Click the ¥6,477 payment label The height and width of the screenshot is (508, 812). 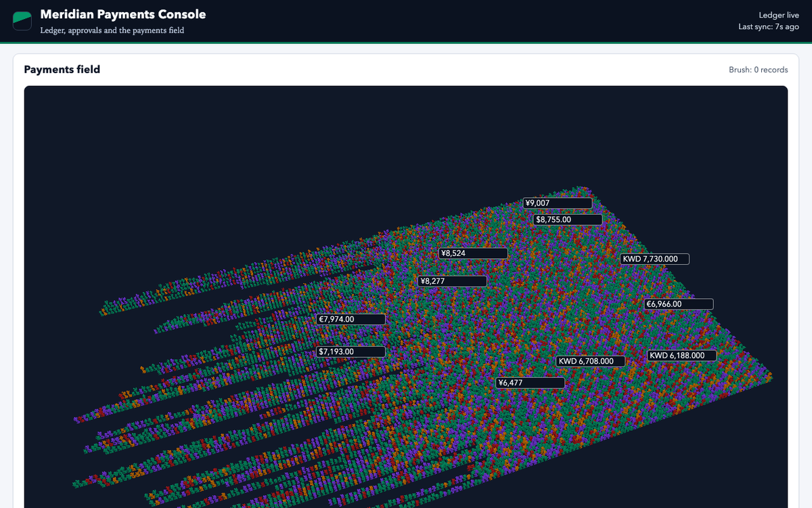tap(530, 383)
